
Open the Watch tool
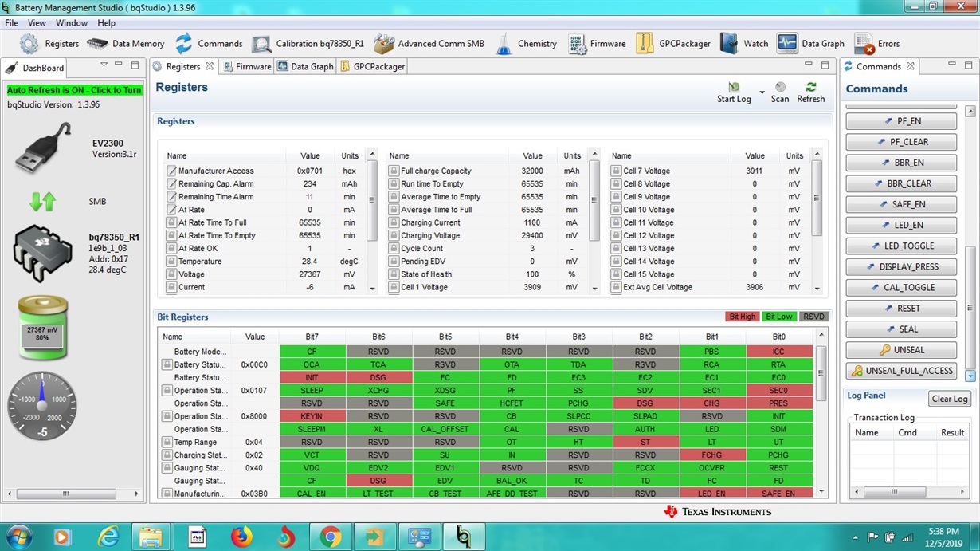coord(743,44)
